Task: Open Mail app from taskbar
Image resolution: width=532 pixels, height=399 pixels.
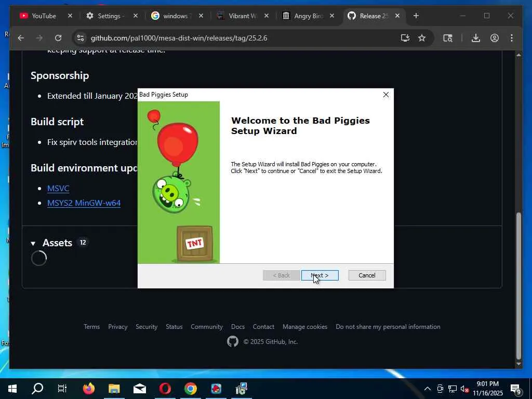Action: 139,389
